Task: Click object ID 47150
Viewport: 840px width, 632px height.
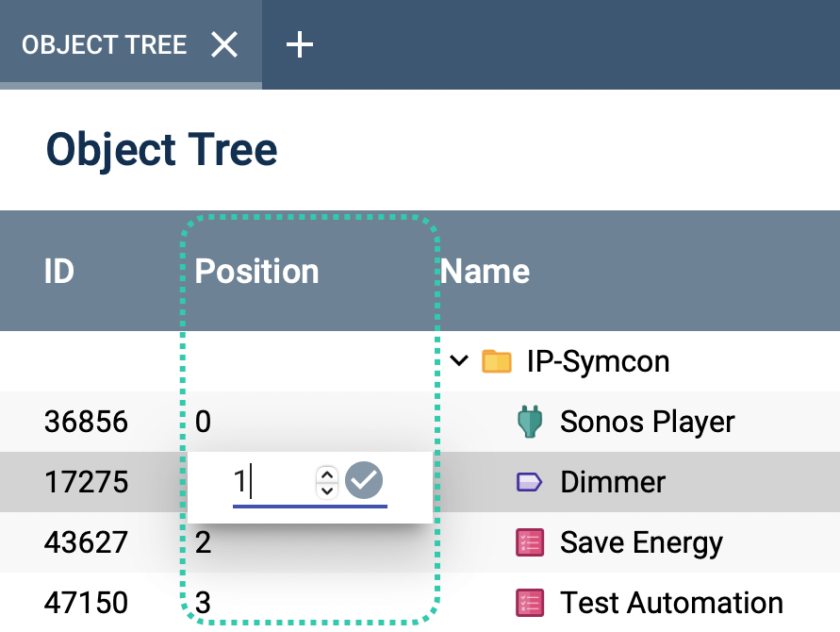Action: pos(86,603)
